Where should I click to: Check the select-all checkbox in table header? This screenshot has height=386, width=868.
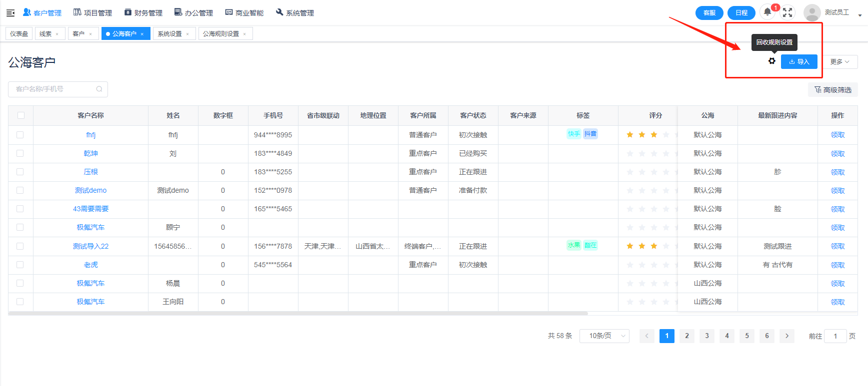21,115
